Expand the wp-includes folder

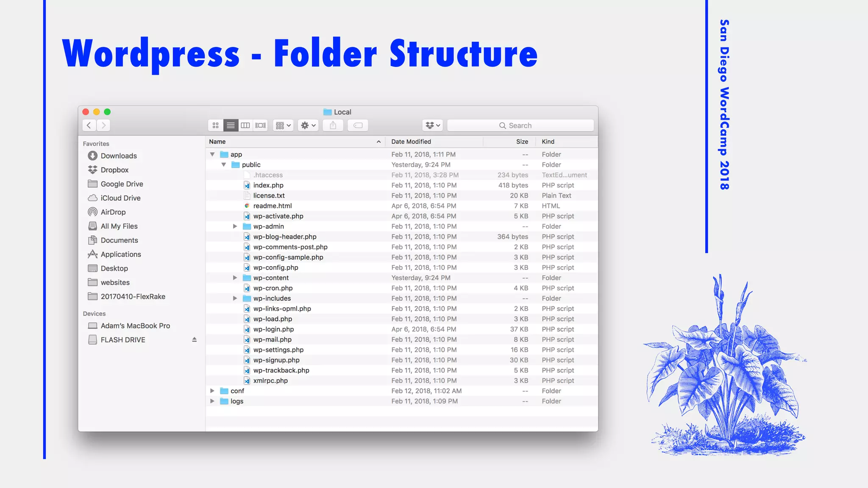[235, 299]
